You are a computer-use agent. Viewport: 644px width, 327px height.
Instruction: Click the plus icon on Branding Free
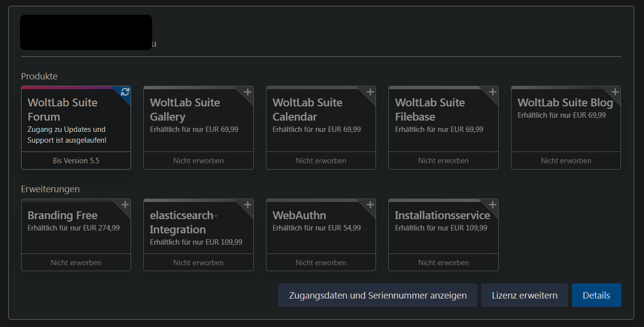(125, 204)
